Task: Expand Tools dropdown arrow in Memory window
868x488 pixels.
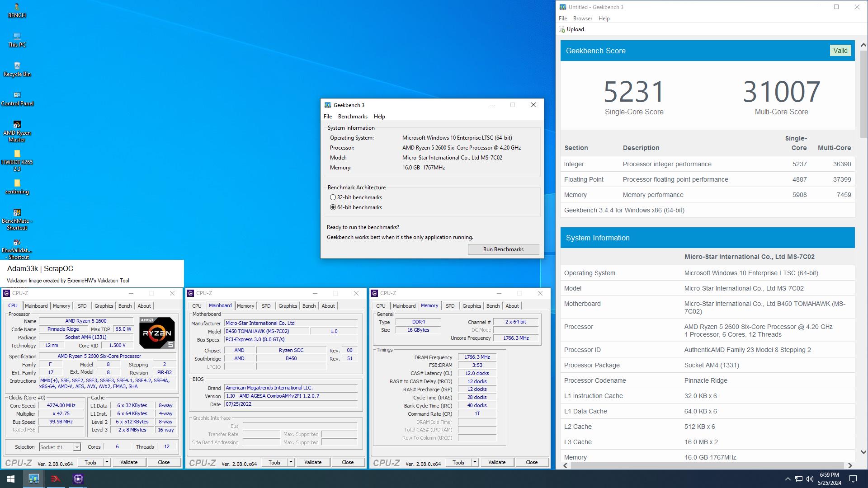Action: [x=475, y=462]
